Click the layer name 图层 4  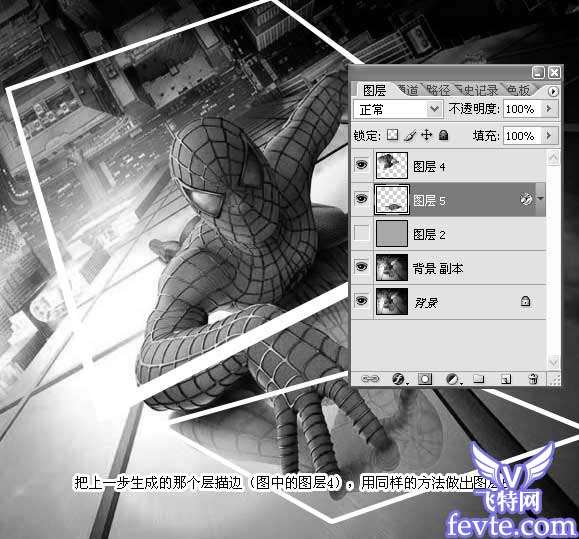[x=429, y=166]
